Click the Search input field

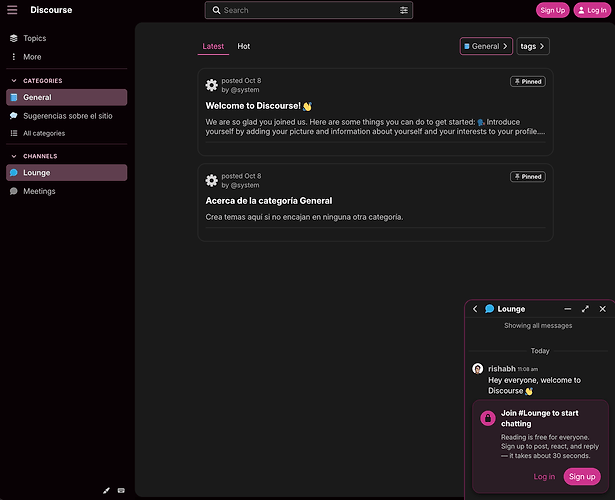(x=309, y=10)
